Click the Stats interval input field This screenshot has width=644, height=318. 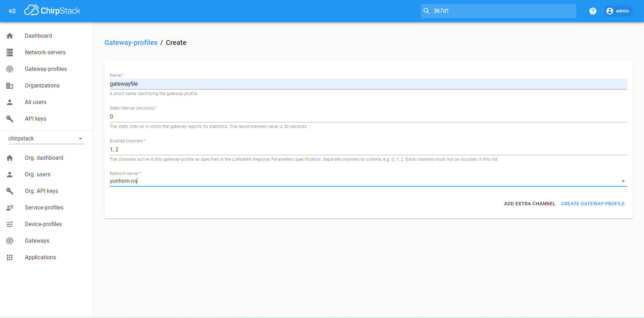point(368,117)
